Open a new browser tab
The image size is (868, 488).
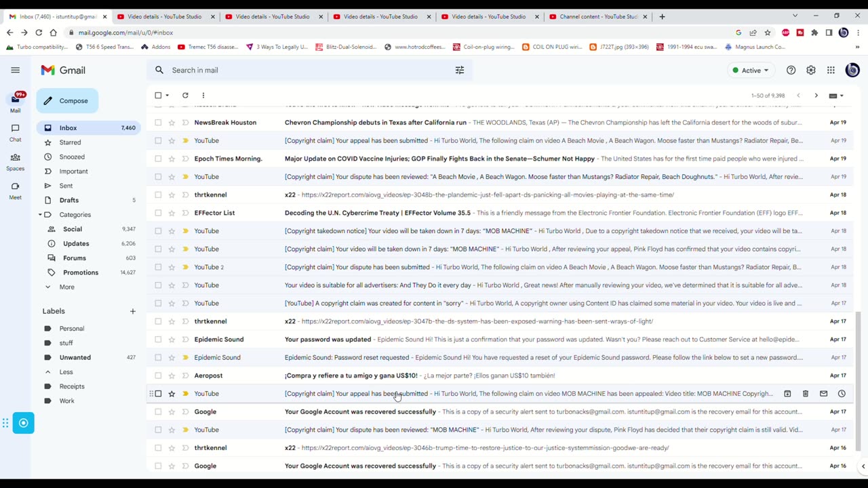tap(662, 16)
